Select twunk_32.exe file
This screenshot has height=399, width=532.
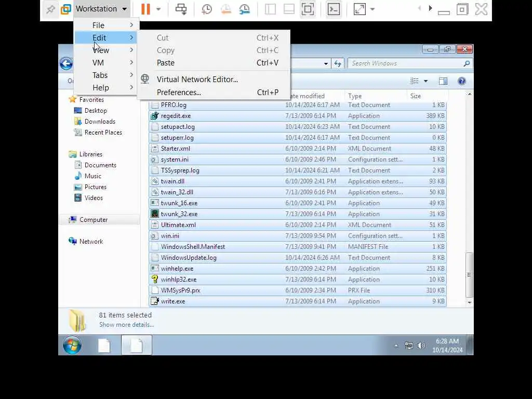[298, 214]
